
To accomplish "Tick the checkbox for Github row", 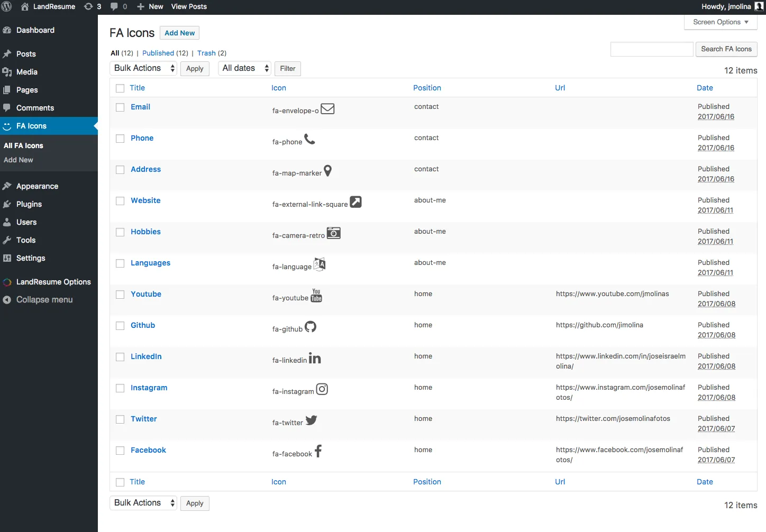I will click(120, 326).
